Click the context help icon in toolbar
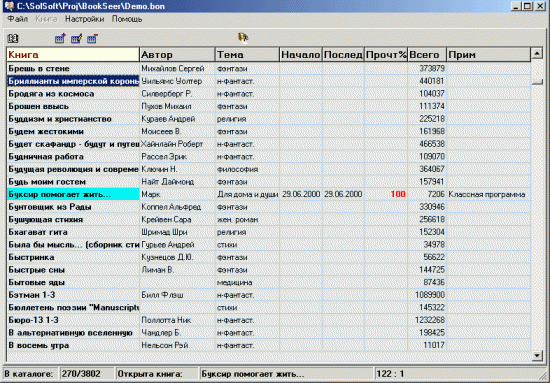The image size is (550, 383). 243,37
